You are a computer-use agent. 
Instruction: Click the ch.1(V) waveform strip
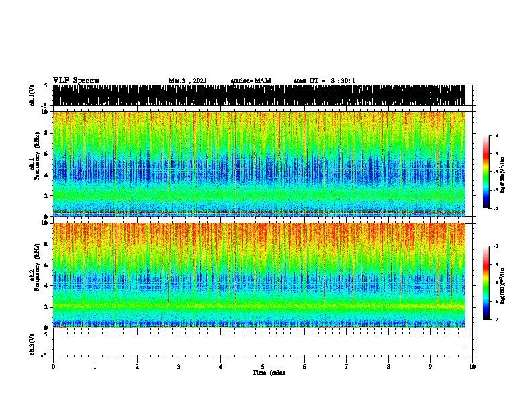point(259,95)
